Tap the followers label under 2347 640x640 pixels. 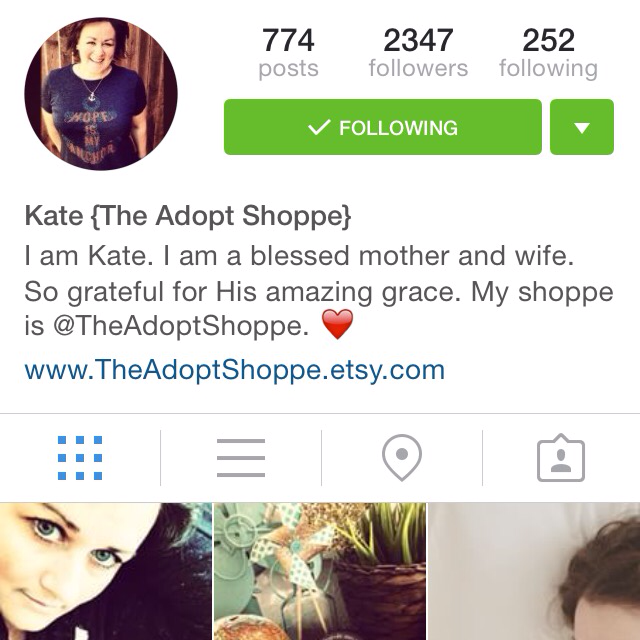pos(418,68)
